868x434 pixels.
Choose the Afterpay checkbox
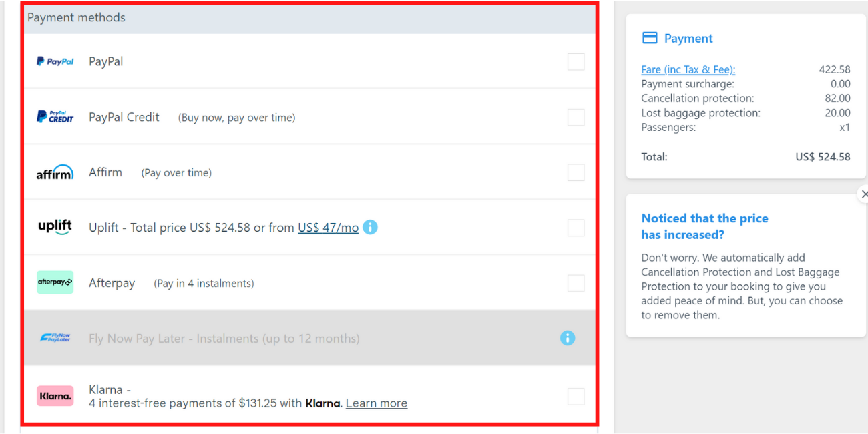pyautogui.click(x=576, y=283)
